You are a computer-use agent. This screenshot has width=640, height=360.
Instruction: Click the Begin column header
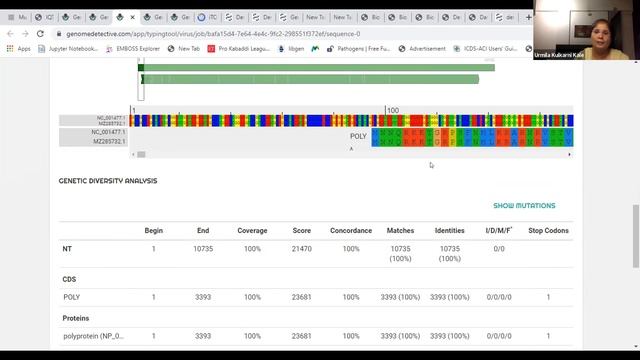tap(153, 231)
